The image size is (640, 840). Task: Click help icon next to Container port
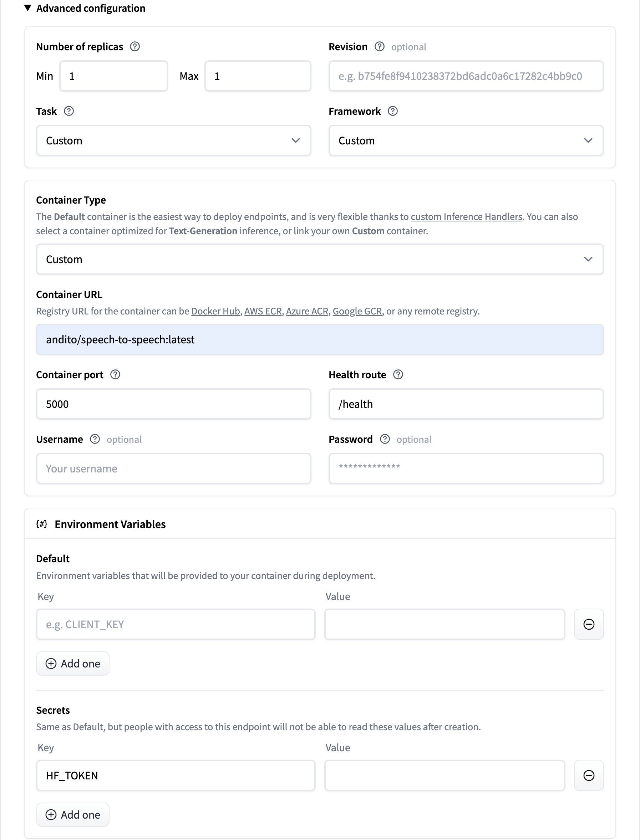coord(115,375)
